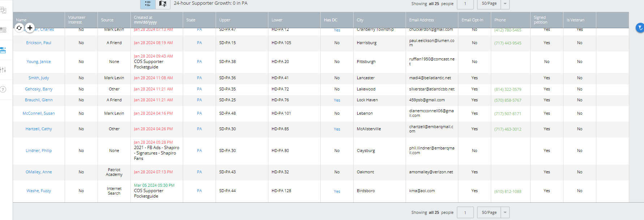Open Erickson, Paul's profile link
The image size is (644, 220).
(39, 43)
